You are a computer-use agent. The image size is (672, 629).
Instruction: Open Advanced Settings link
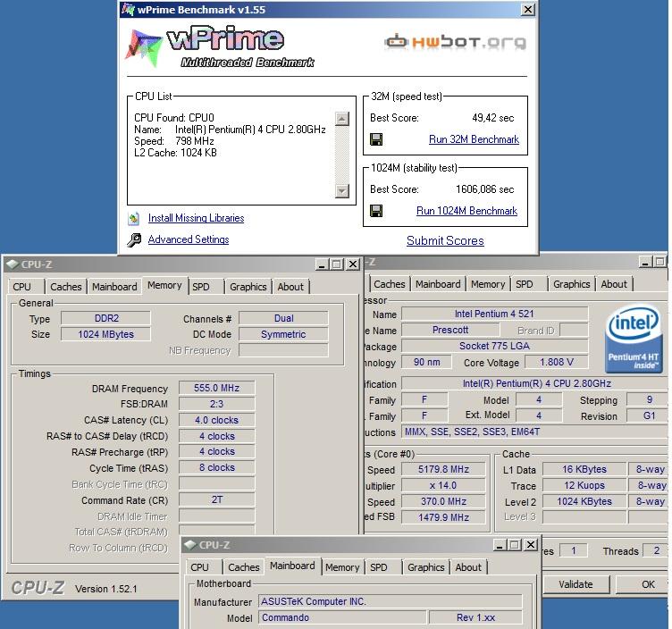pos(189,239)
